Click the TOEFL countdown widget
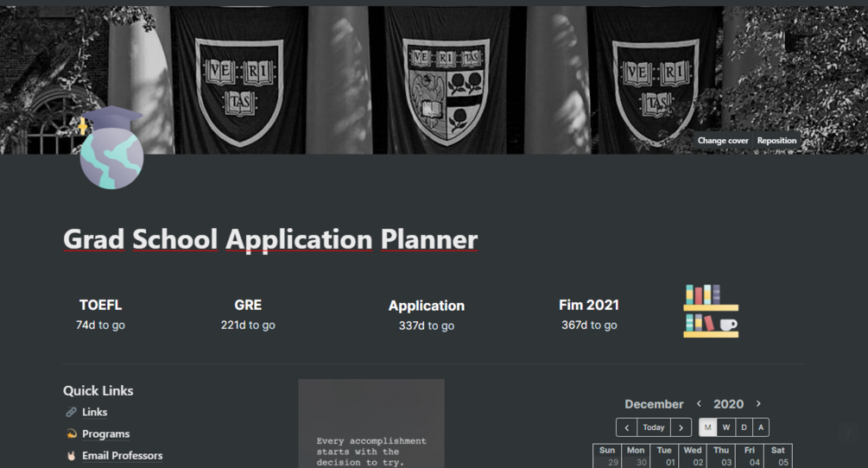The width and height of the screenshot is (868, 468). click(x=100, y=314)
